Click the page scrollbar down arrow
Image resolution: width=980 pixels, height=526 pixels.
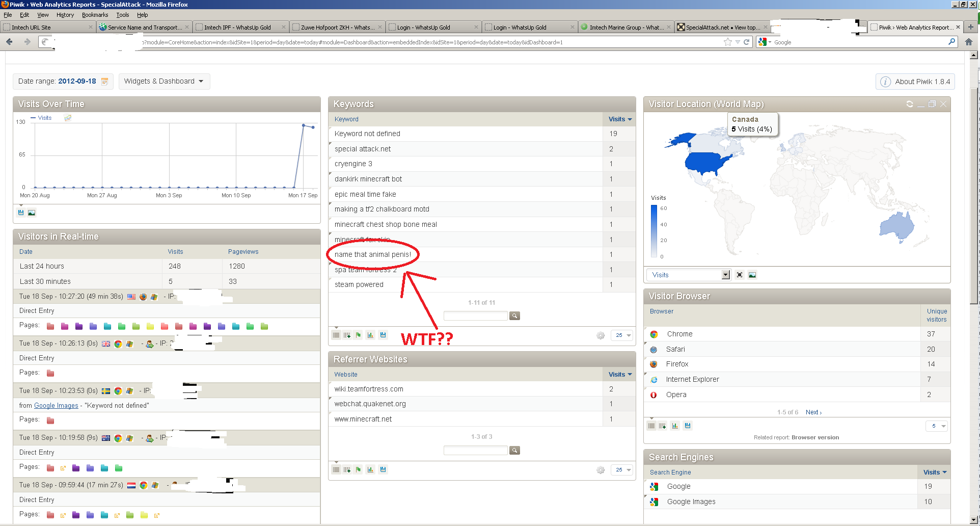(974, 520)
